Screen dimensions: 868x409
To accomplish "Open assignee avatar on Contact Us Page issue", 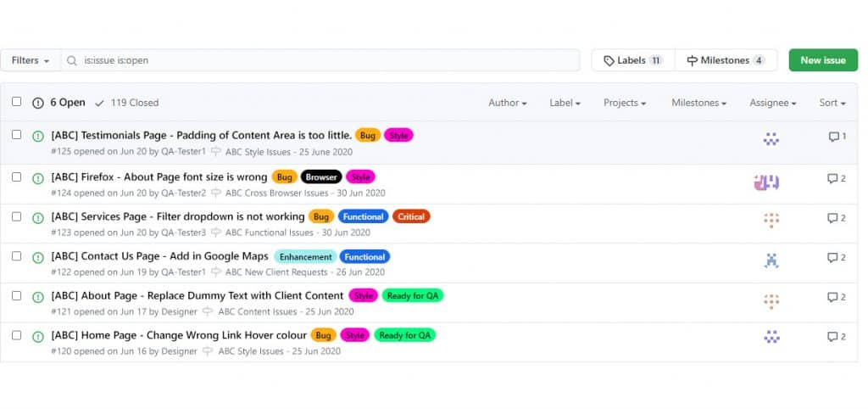I will click(771, 260).
